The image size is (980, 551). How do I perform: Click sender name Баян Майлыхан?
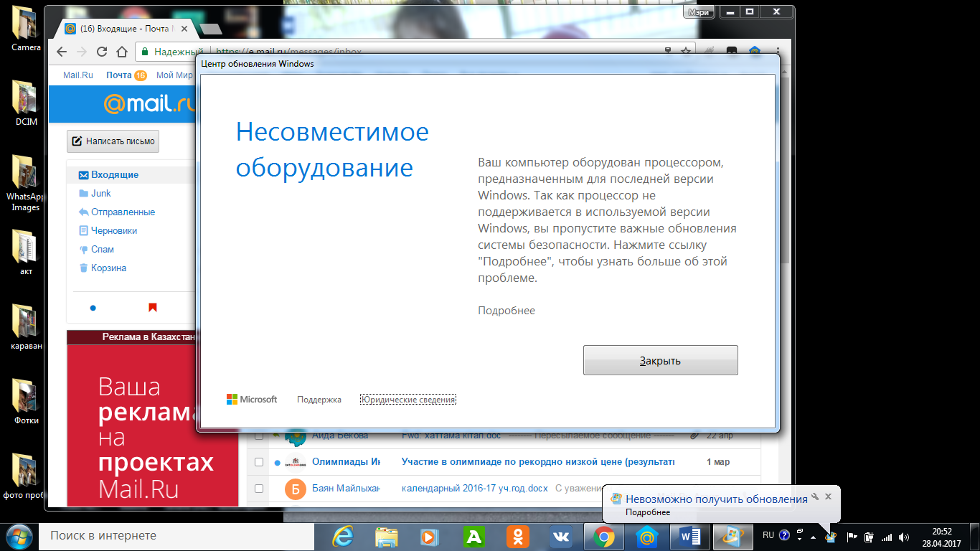(346, 488)
